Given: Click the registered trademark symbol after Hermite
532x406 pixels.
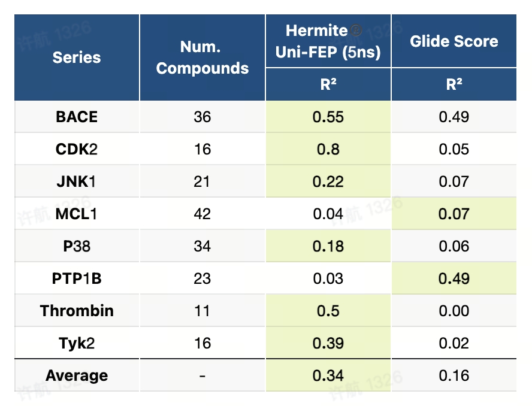Looking at the screenshot, I should (358, 31).
